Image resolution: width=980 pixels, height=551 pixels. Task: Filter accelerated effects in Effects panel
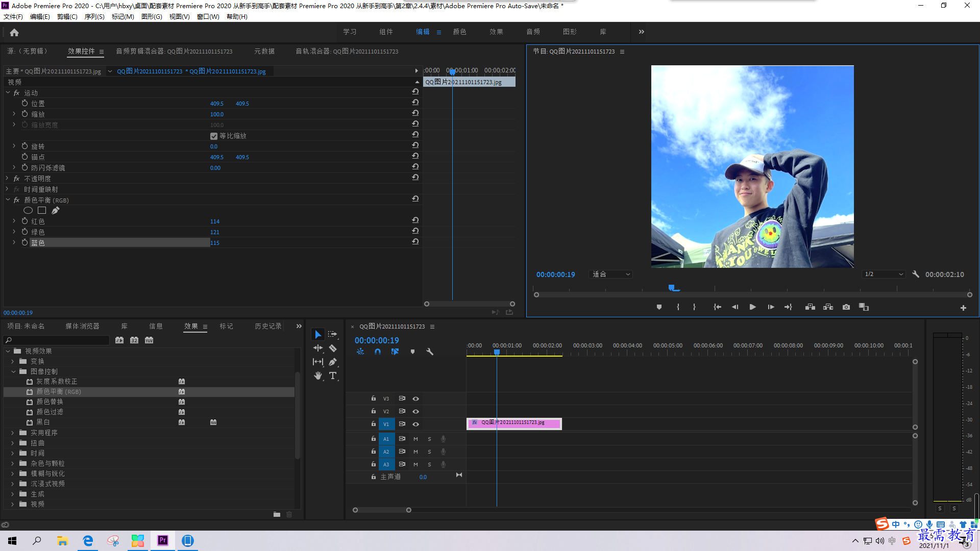(x=119, y=340)
